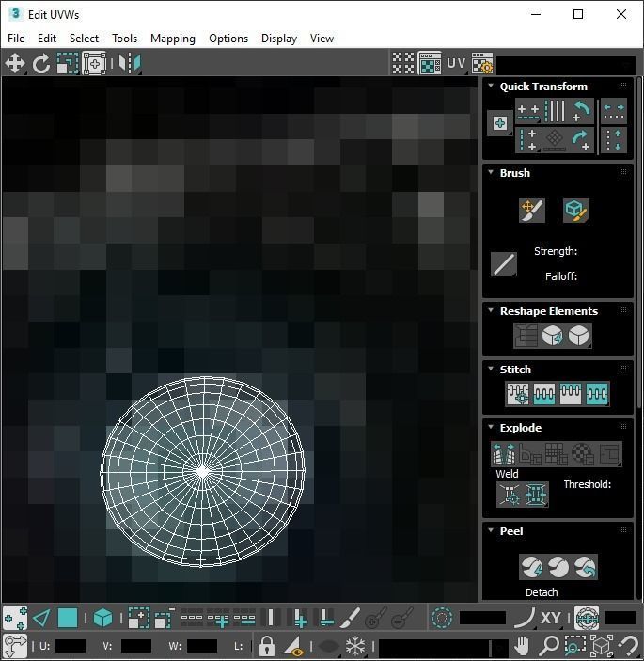Click Flatten by Smoothing Group icon
Viewport: 644px width, 661px height.
(557, 453)
